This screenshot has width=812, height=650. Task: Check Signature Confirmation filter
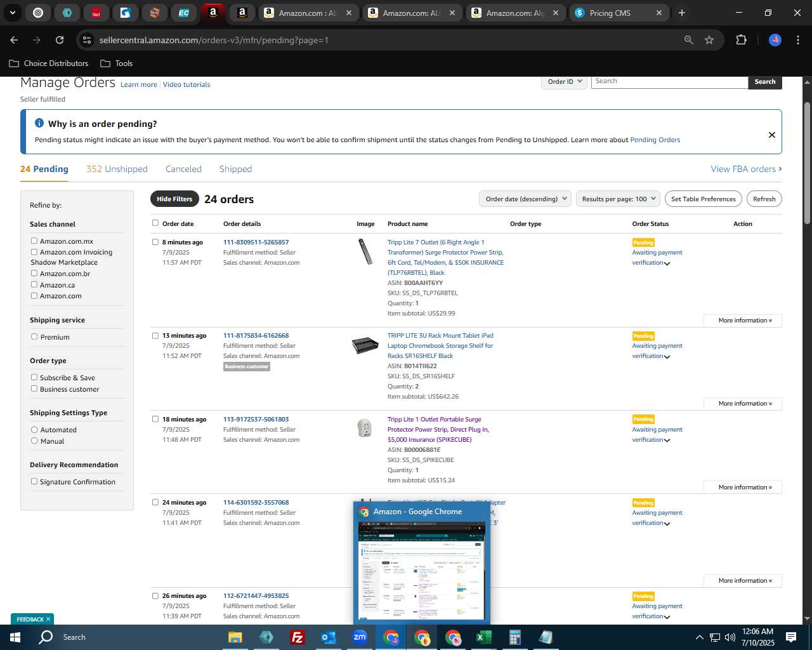[34, 481]
